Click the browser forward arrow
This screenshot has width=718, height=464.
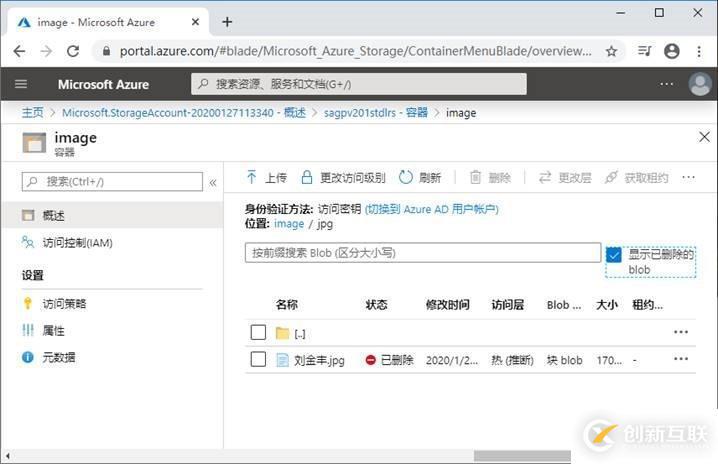46,51
